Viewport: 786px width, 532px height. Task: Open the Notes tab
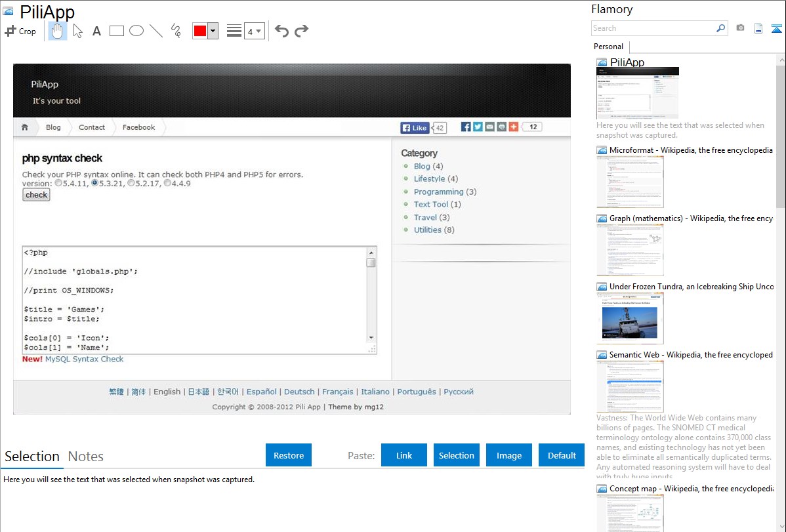(x=86, y=457)
